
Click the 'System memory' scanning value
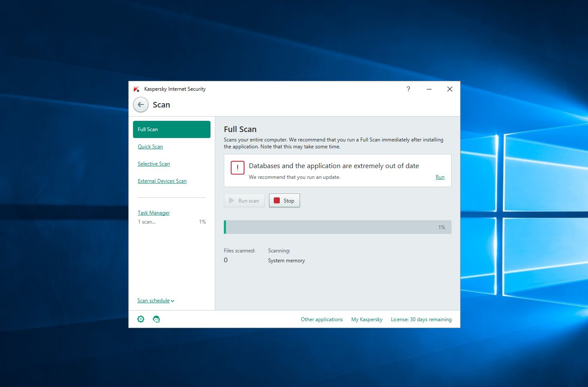click(286, 261)
